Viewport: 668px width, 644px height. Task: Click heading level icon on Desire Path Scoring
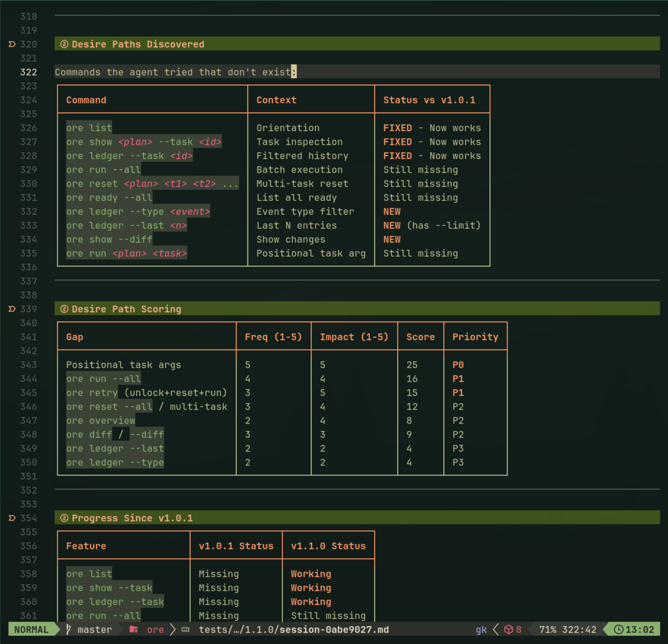click(x=64, y=309)
